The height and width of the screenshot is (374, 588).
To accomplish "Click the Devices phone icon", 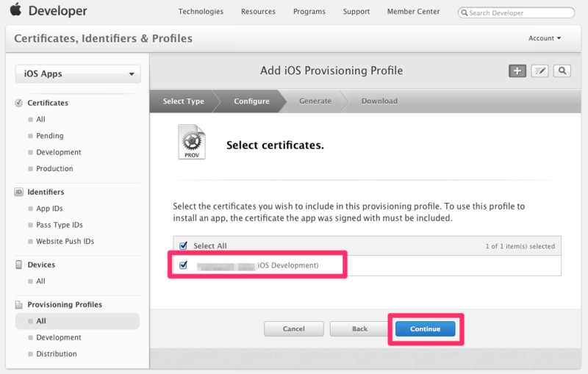I will pos(18,265).
